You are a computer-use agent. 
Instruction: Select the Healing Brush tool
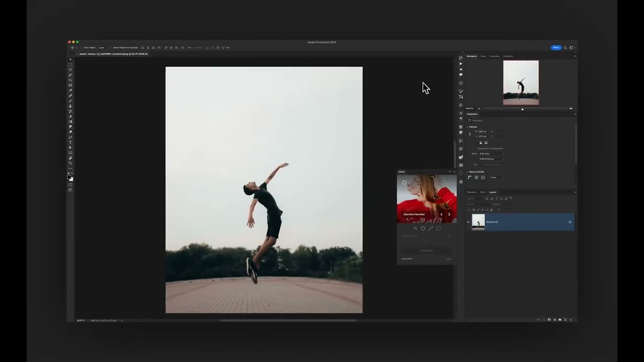click(70, 96)
